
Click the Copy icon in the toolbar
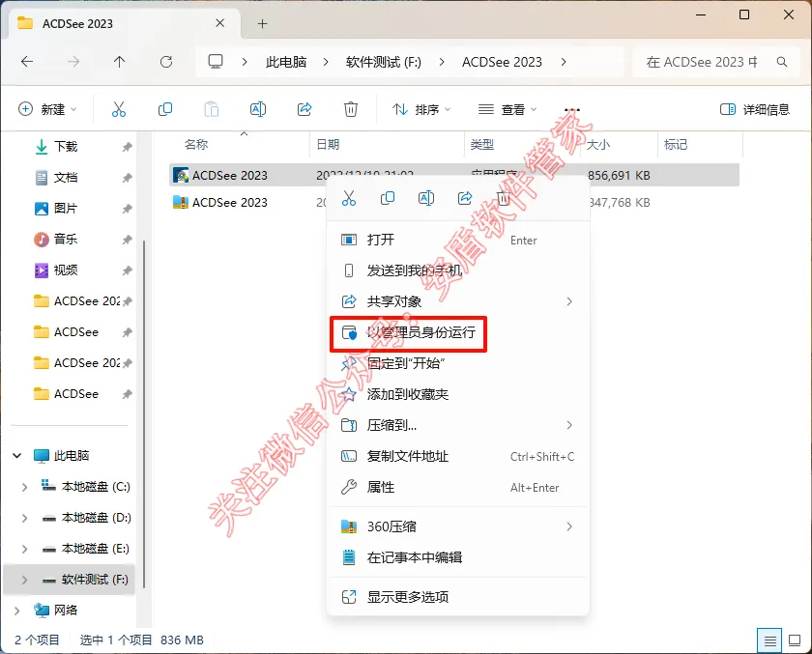[164, 109]
